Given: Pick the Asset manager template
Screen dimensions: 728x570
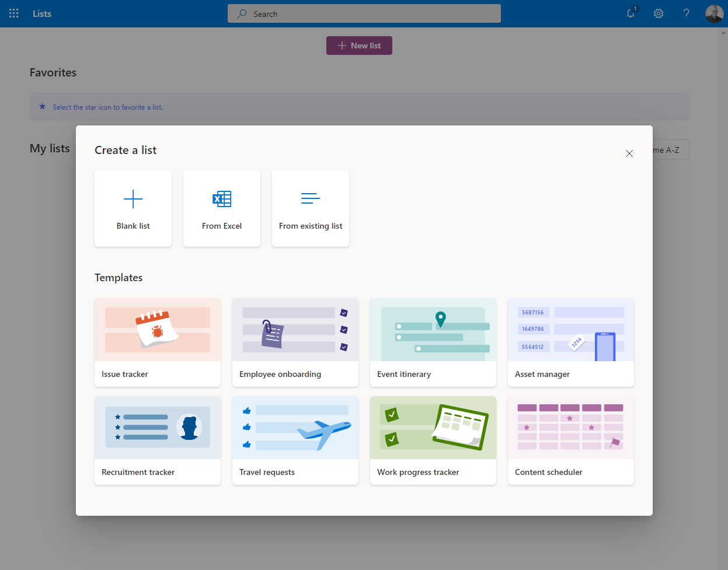Looking at the screenshot, I should pos(570,342).
